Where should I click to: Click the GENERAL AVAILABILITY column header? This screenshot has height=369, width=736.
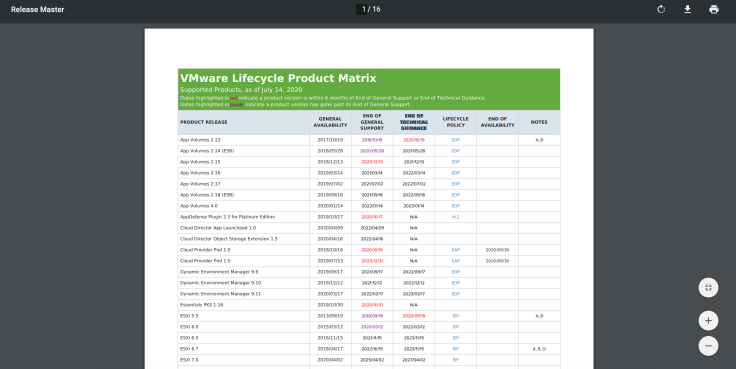(x=330, y=122)
